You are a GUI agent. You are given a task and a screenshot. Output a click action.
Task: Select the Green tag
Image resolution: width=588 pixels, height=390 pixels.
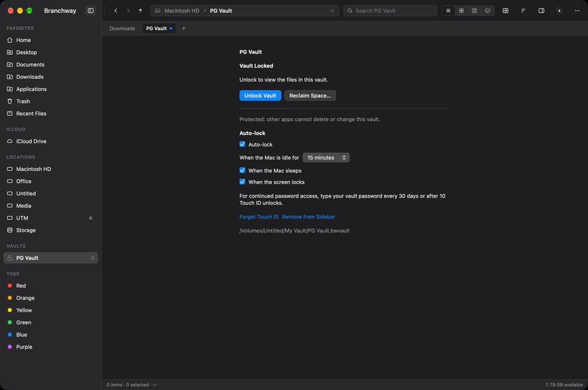click(51, 323)
